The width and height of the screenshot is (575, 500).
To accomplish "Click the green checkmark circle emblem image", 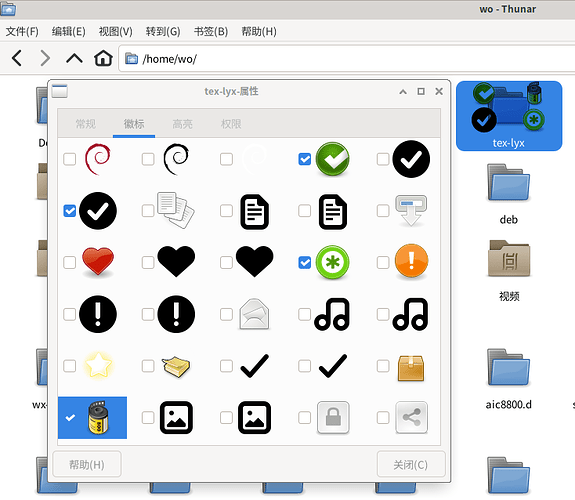I will click(x=333, y=159).
